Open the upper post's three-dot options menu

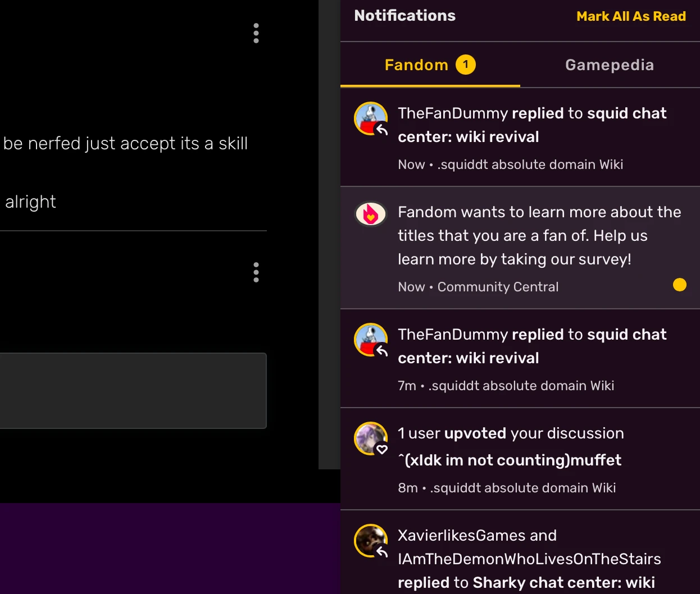(256, 33)
